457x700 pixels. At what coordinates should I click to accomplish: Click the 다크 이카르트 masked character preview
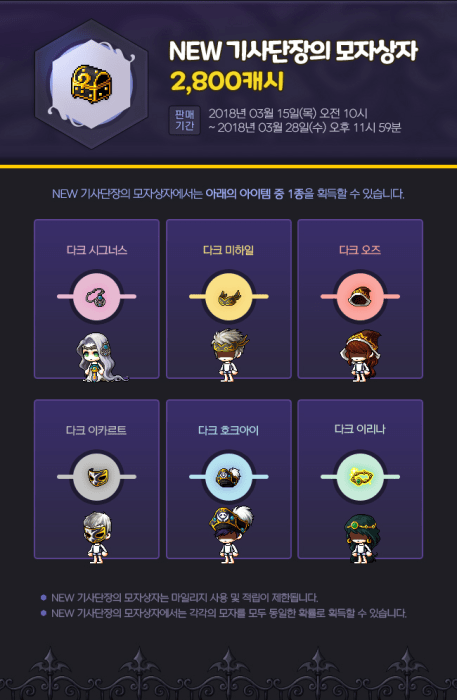(97, 538)
